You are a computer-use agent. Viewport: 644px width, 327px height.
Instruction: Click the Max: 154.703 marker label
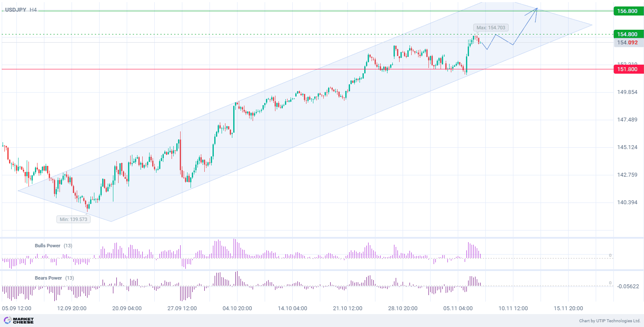tap(491, 28)
